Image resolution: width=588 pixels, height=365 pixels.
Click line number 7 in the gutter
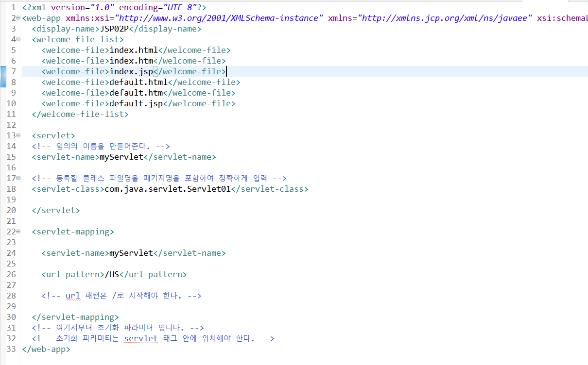[14, 71]
